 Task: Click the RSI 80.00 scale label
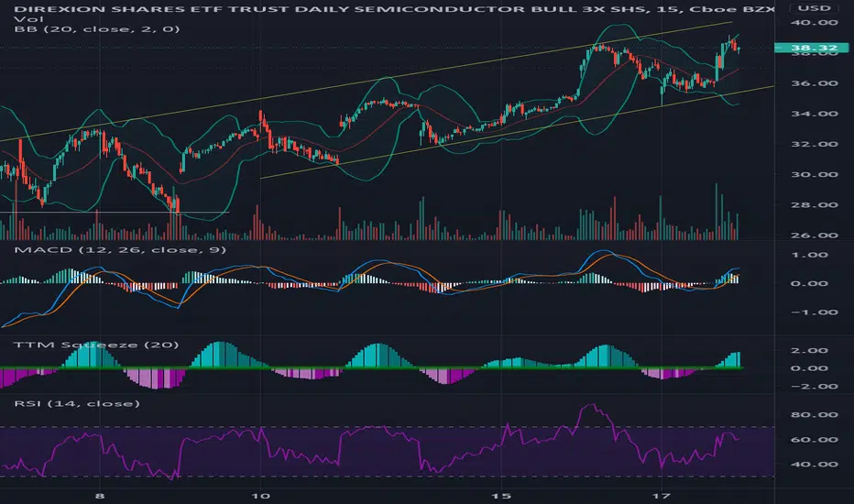click(815, 414)
